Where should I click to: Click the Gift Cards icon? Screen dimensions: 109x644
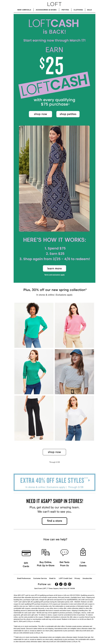[26, 553]
